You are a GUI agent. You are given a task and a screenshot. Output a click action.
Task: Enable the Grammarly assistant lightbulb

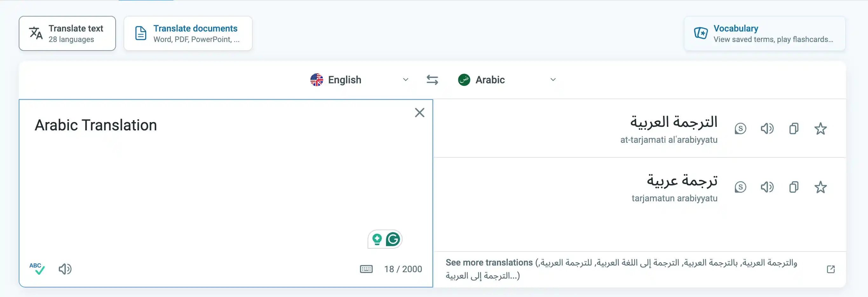[x=377, y=239]
